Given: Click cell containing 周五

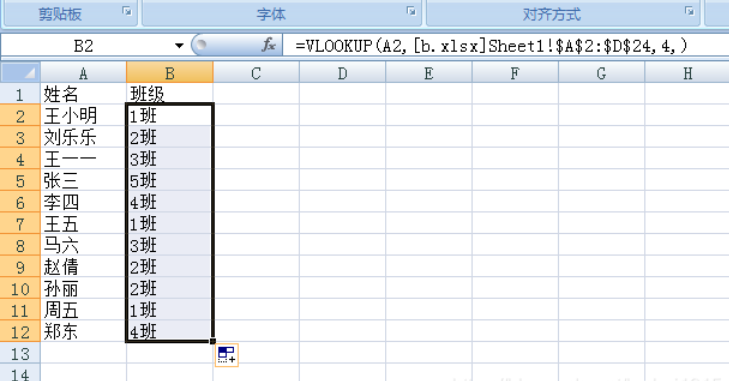Looking at the screenshot, I should (83, 310).
